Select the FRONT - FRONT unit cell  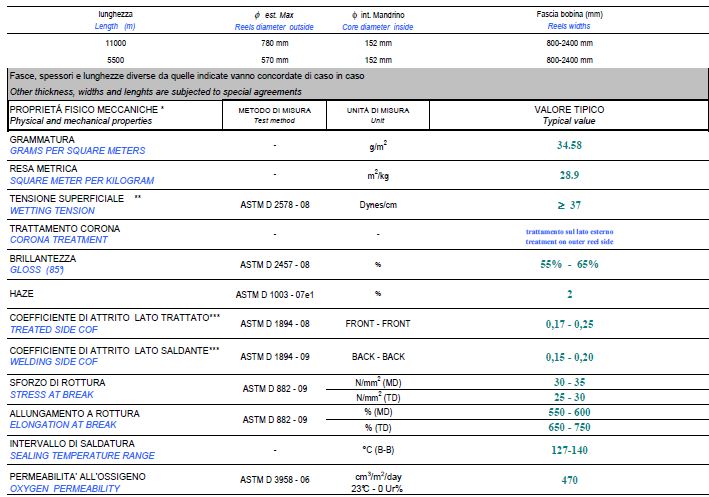click(x=378, y=324)
